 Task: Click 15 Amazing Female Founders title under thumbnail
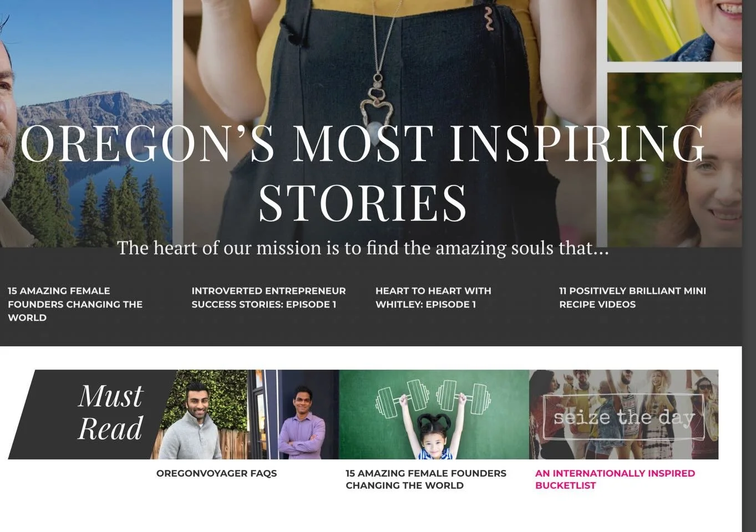pyautogui.click(x=426, y=479)
